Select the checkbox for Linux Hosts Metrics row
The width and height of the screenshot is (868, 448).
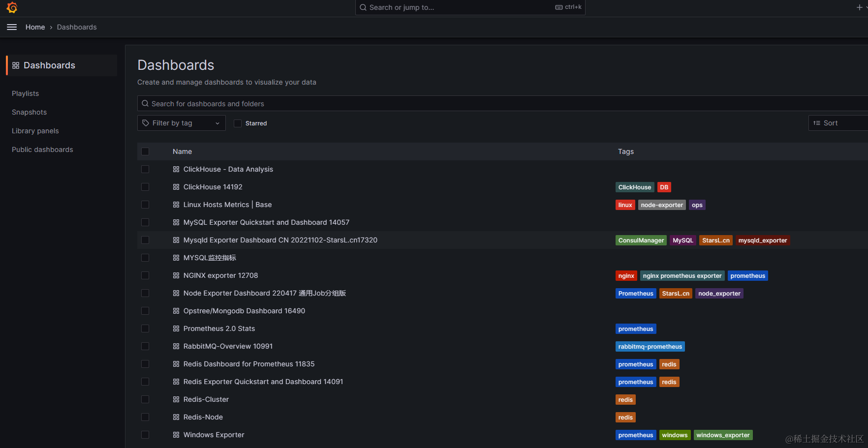pos(145,205)
